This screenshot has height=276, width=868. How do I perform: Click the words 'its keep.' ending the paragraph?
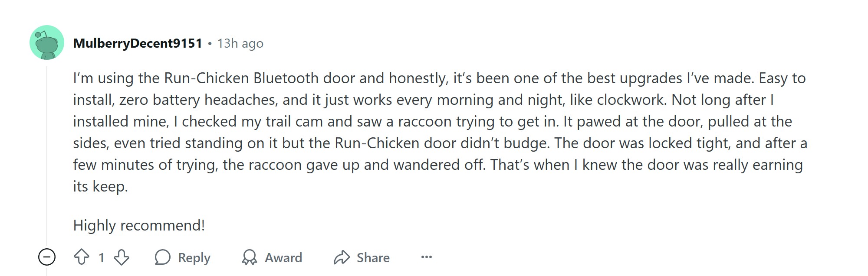click(x=100, y=187)
